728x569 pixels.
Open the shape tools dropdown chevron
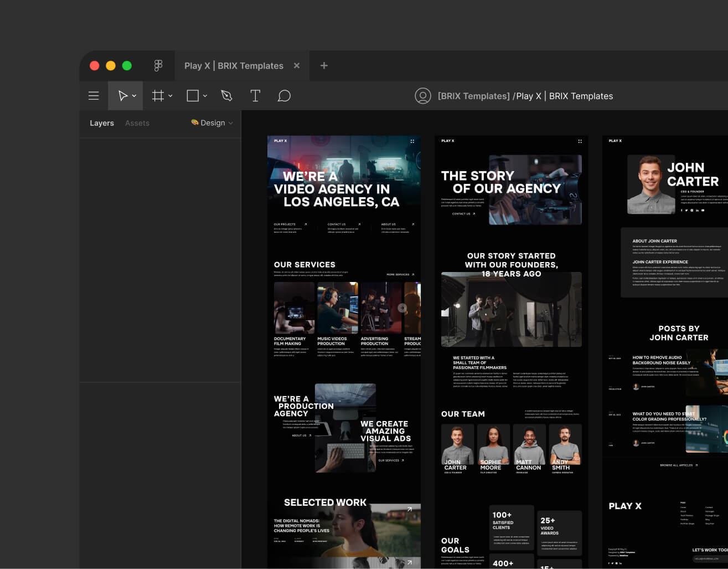coord(204,95)
